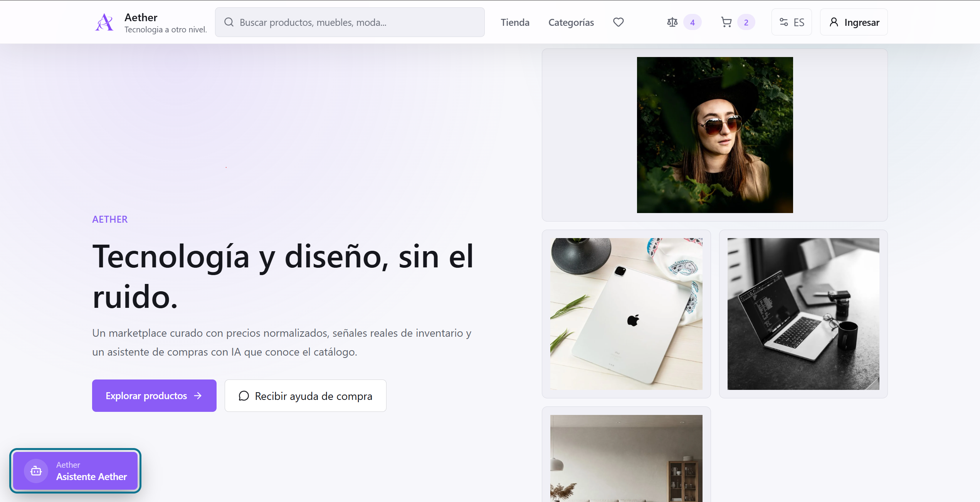Image resolution: width=980 pixels, height=502 pixels.
Task: Click Recibir ayuda de compra button
Action: pos(306,396)
